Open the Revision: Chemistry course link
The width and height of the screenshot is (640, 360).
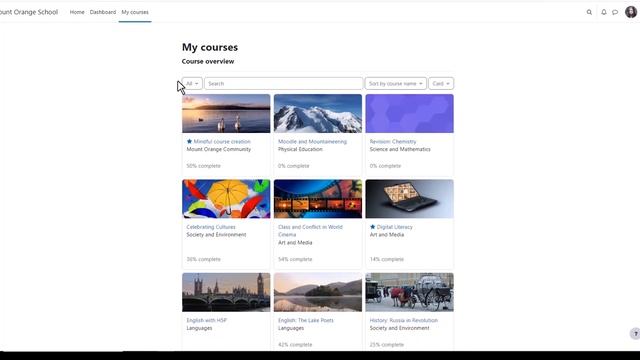click(x=393, y=141)
